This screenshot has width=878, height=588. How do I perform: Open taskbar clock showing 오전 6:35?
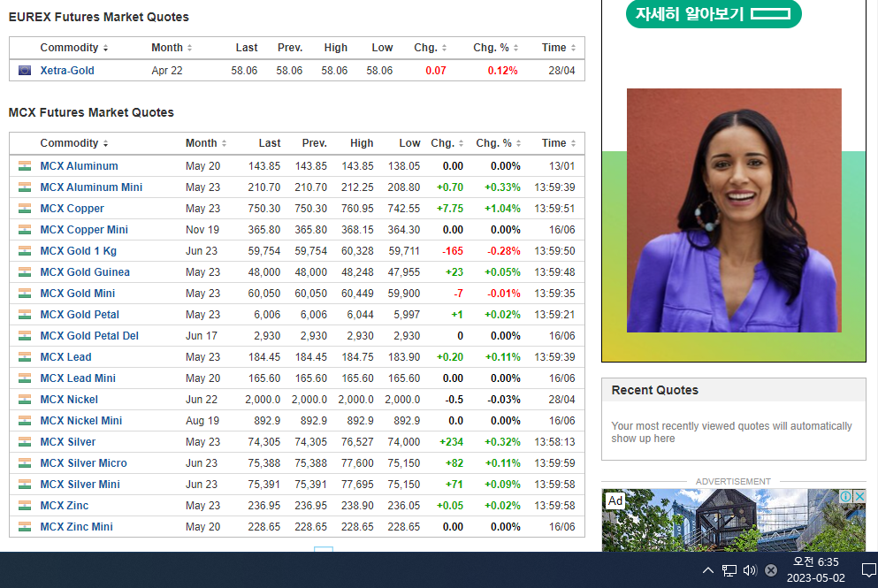[816, 570]
